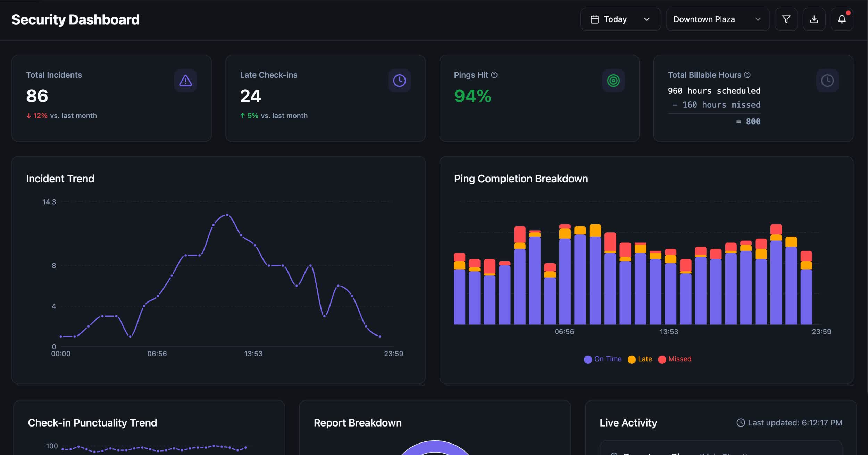Click the 12% vs. last month text
This screenshot has width=868, height=455.
pos(61,116)
